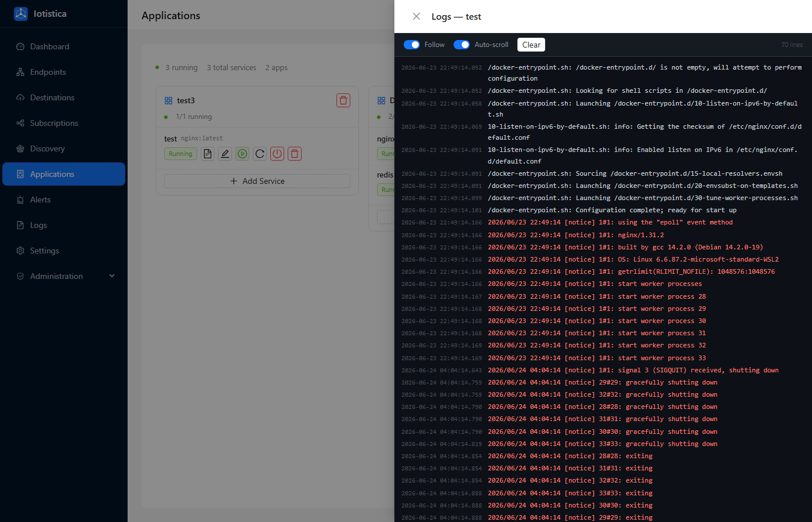Viewport: 812px width, 522px height.
Task: Click the '33#33: exiting' log line
Action: (601, 493)
